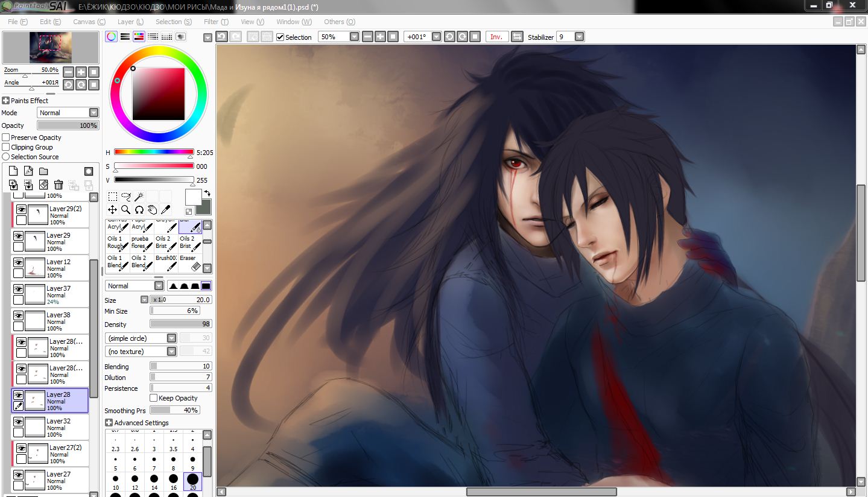Swap foreground and background colors
The height and width of the screenshot is (497, 868).
point(207,194)
